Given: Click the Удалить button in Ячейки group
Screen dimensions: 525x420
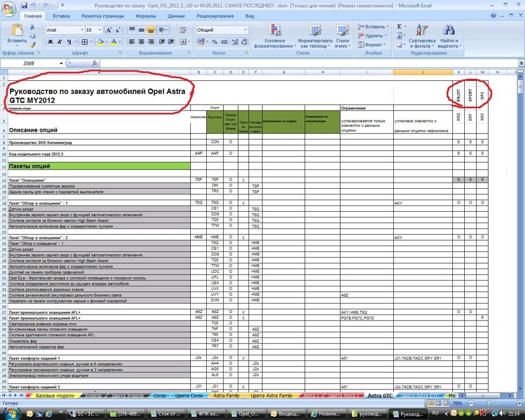Looking at the screenshot, I should pos(372,36).
